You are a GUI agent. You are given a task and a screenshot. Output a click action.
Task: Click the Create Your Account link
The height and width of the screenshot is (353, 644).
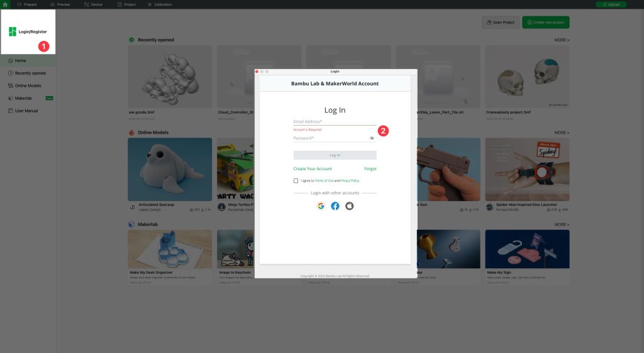pyautogui.click(x=313, y=169)
